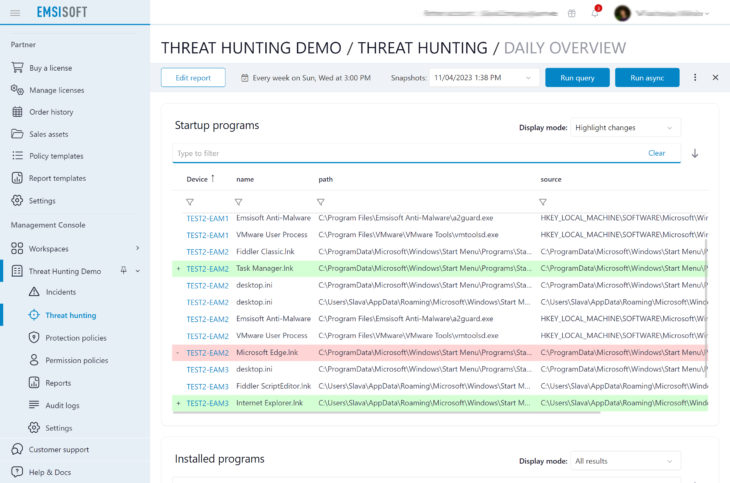The height and width of the screenshot is (483, 730).
Task: Open the Snapshots date dropdown
Action: click(484, 78)
